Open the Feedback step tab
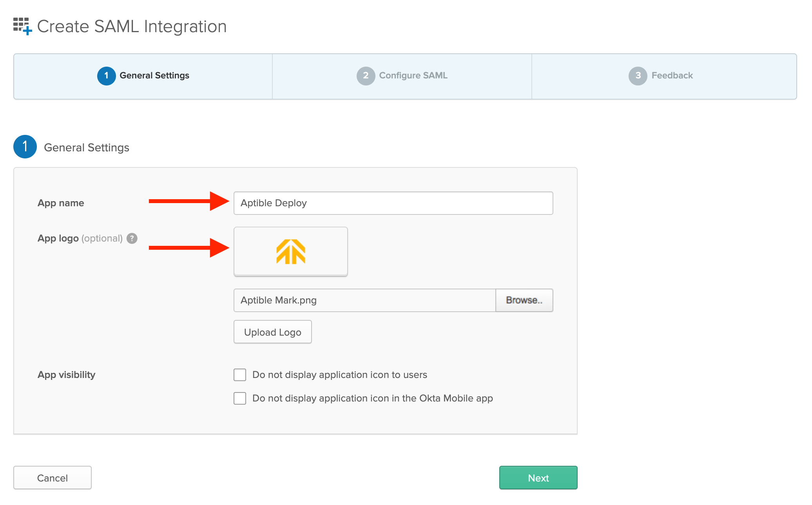This screenshot has width=812, height=505. click(672, 76)
